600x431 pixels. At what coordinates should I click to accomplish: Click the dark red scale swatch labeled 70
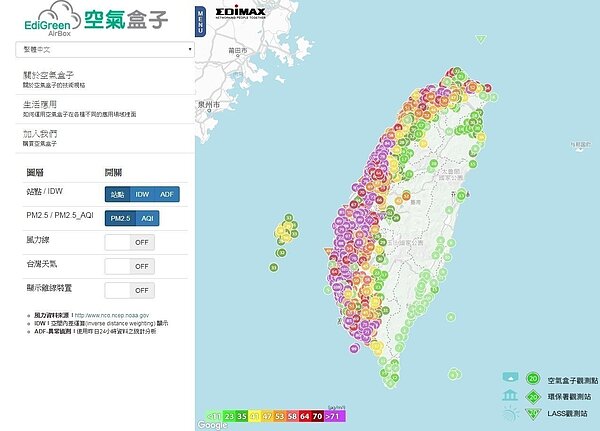pyautogui.click(x=318, y=416)
